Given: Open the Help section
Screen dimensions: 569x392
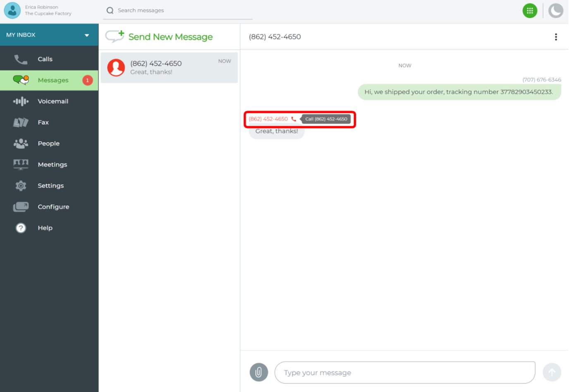Looking at the screenshot, I should (45, 227).
